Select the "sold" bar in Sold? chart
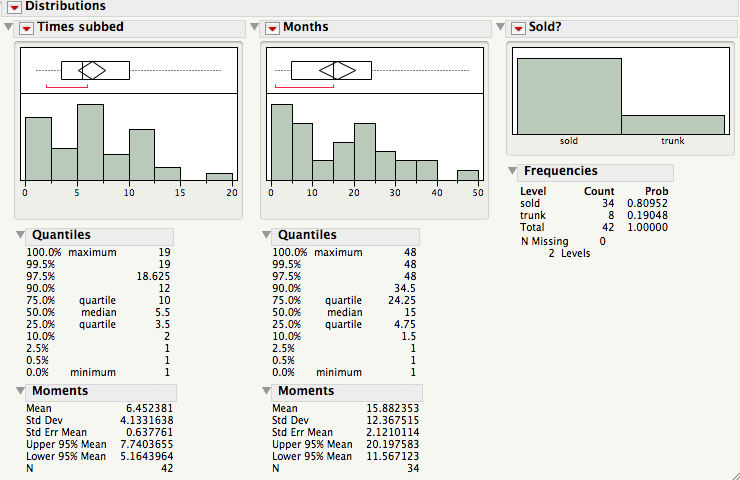This screenshot has height=480, width=740. coord(568,95)
